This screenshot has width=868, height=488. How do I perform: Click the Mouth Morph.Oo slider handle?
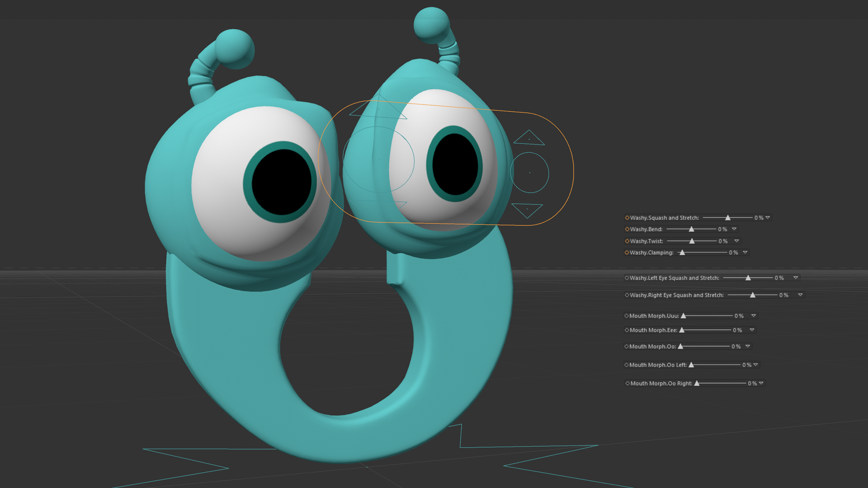[x=680, y=347]
